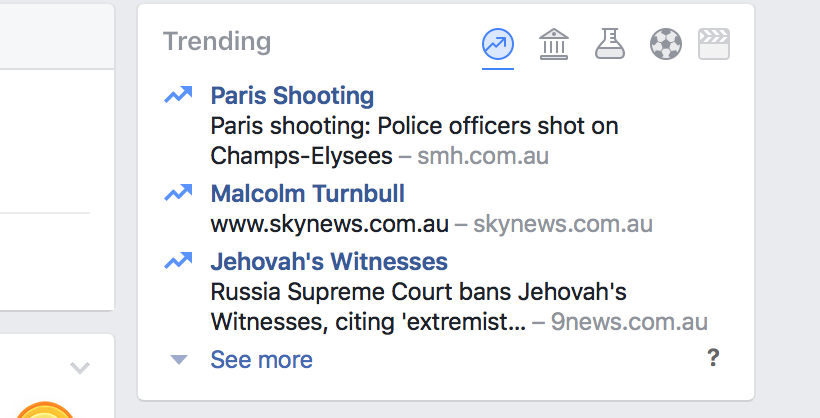Open the Paris Shooting trending topic
This screenshot has height=418, width=820.
pos(292,97)
